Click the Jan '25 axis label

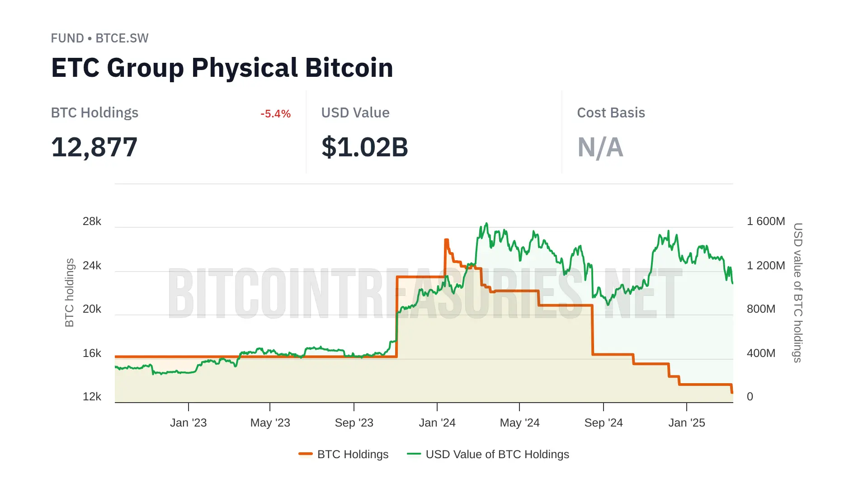click(x=687, y=422)
